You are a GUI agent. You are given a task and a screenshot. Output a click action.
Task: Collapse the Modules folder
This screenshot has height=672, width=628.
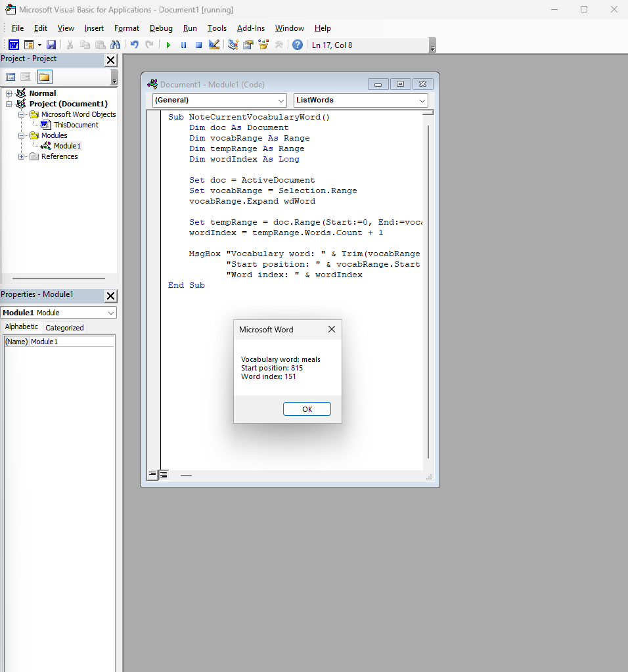coord(21,135)
